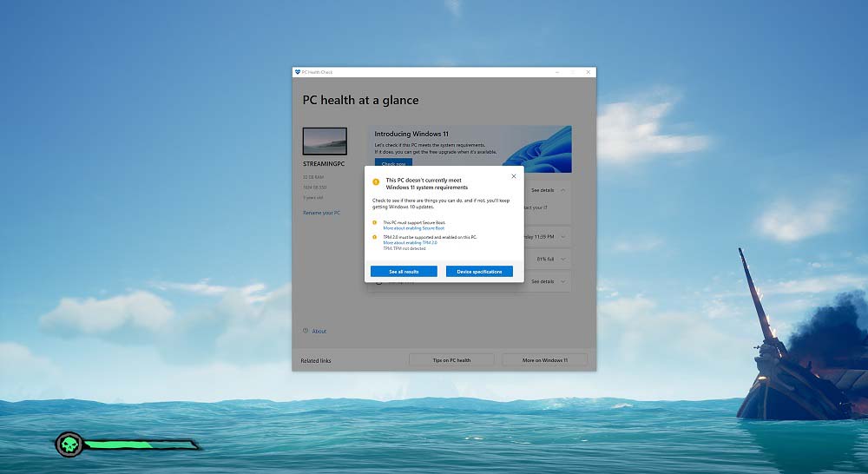This screenshot has width=868, height=474.
Task: Click the yellow warning icon beside the dialog title
Action: coord(376,181)
